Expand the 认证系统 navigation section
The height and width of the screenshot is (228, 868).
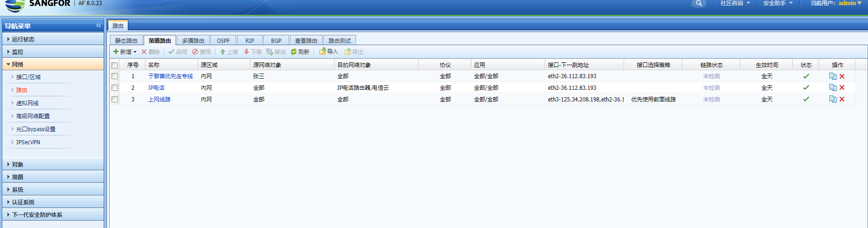tap(53, 202)
